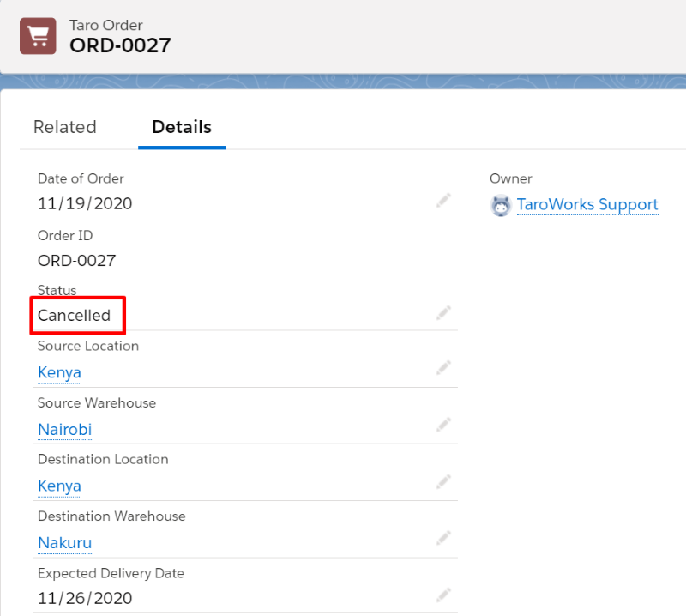Edit Destination Location via pencil icon

pyautogui.click(x=444, y=481)
